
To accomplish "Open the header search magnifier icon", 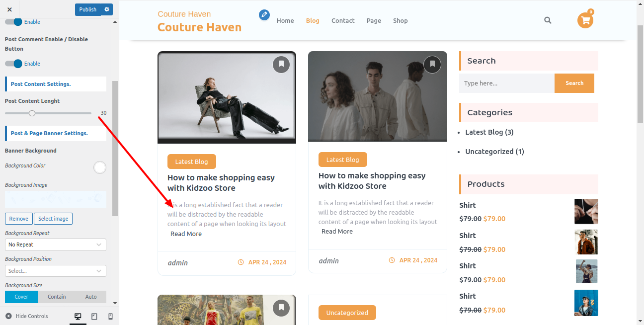I will coord(548,20).
